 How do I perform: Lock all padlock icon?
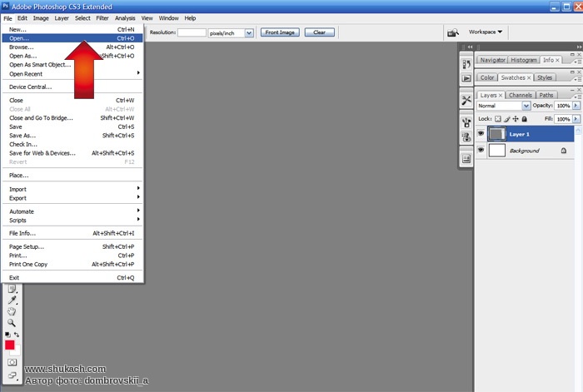point(524,119)
